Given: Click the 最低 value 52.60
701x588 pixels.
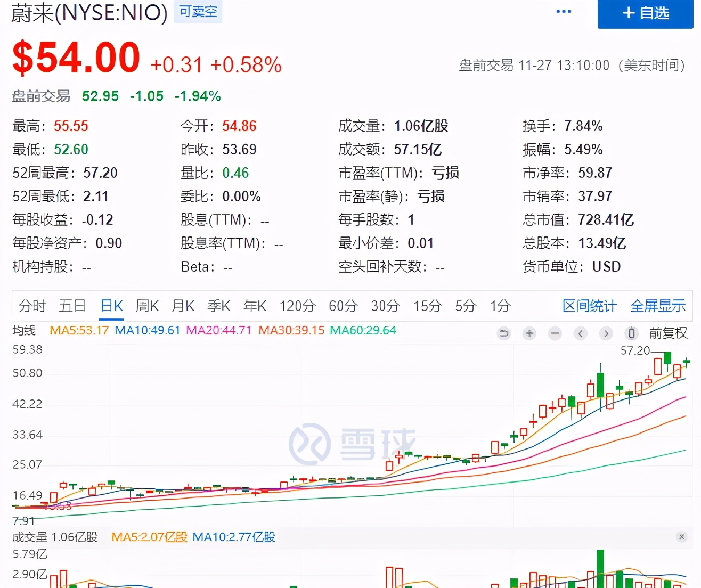Looking at the screenshot, I should [71, 149].
